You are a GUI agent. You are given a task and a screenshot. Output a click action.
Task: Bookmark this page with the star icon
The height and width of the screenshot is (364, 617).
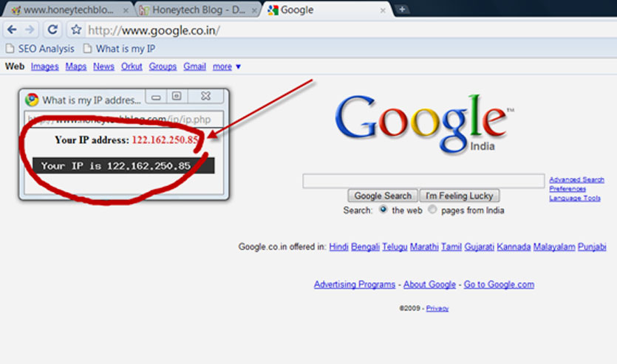tap(76, 30)
